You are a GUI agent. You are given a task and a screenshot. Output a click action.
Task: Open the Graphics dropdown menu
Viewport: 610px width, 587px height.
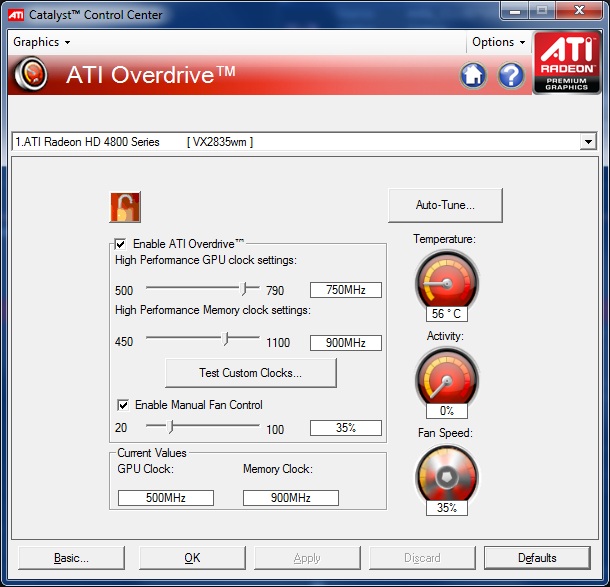point(41,42)
